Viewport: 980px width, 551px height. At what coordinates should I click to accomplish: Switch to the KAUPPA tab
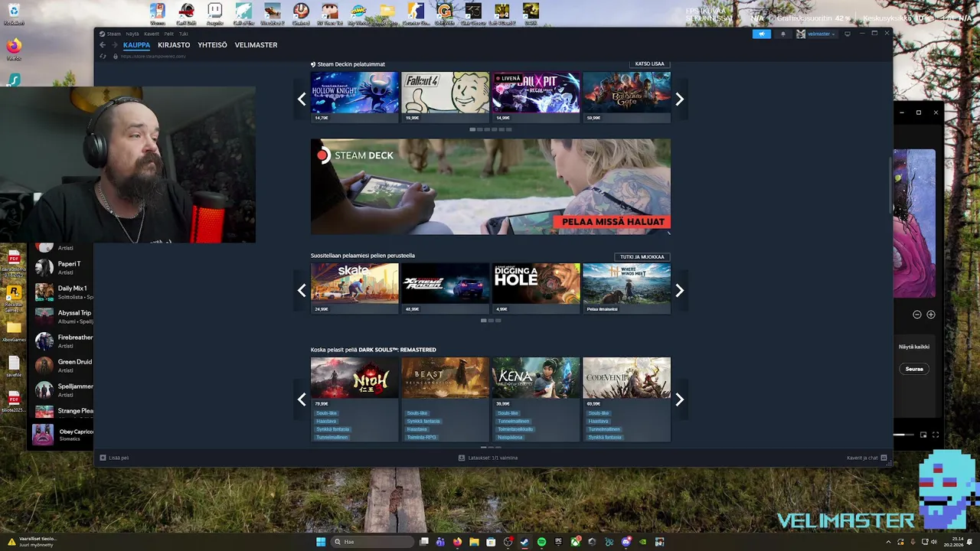tap(137, 45)
